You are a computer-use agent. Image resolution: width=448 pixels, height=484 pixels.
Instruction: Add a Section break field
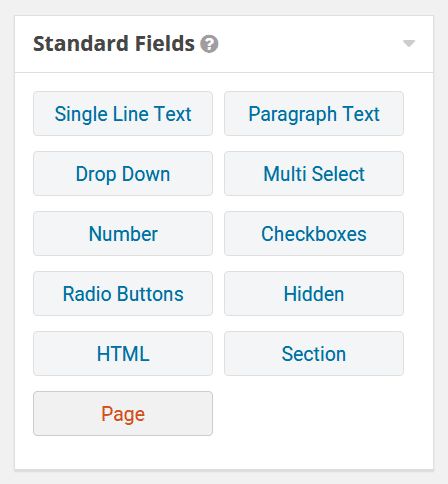[x=314, y=354]
